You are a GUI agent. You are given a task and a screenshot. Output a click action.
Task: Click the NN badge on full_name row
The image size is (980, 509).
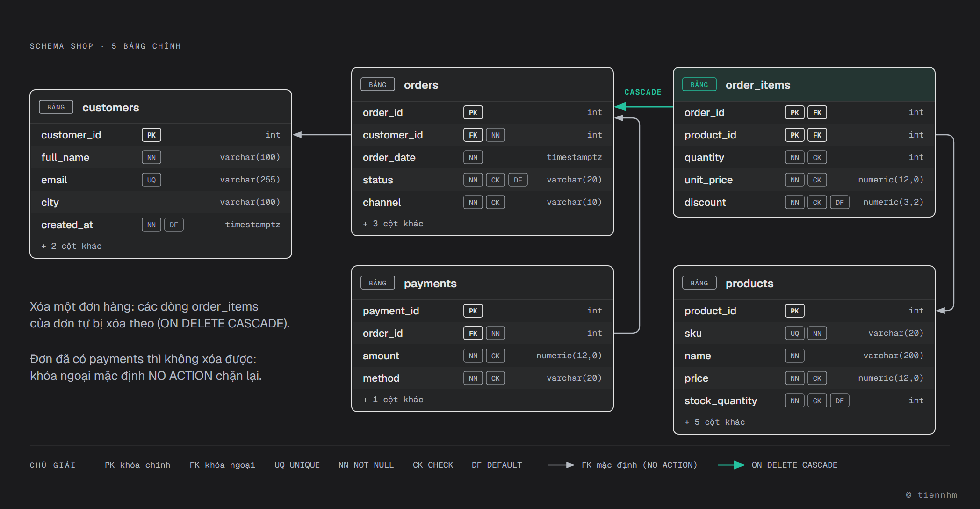pos(151,157)
